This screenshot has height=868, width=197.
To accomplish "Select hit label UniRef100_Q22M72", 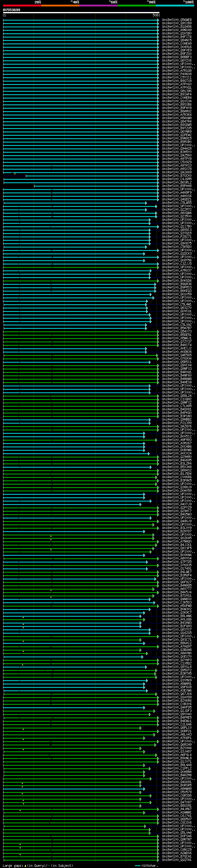I will [177, 209].
